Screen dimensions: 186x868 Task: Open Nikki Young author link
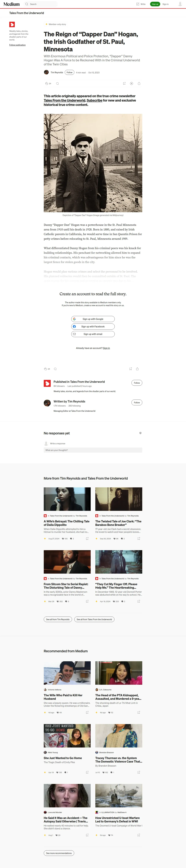[53, 752]
